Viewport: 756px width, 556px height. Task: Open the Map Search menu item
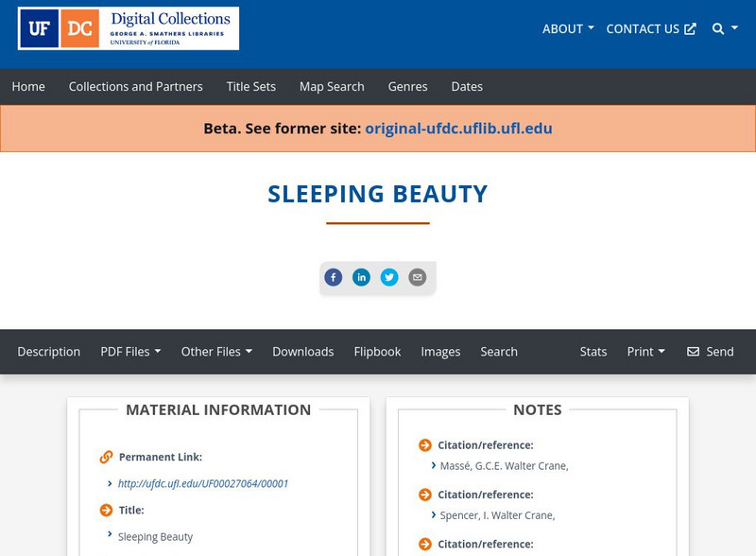coord(331,86)
